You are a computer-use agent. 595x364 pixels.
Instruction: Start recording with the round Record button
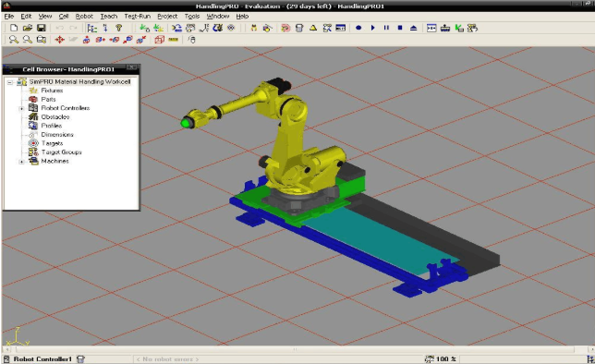pyautogui.click(x=358, y=28)
